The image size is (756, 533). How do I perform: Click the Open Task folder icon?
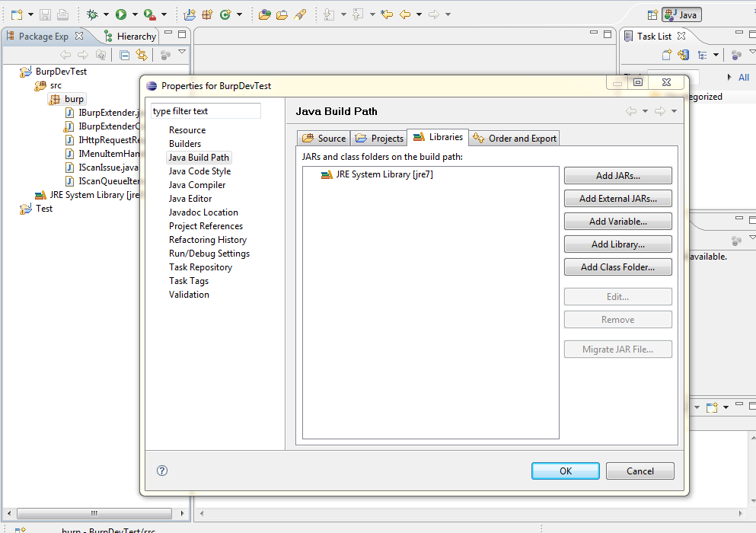(x=282, y=14)
